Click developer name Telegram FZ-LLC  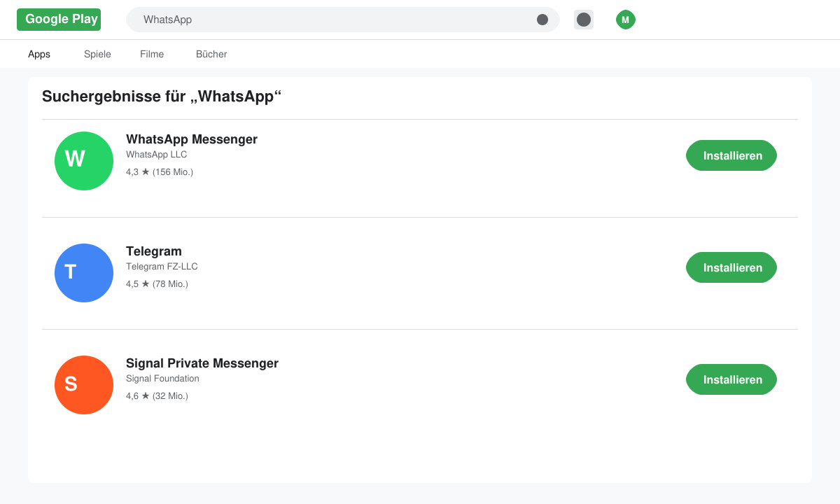tap(162, 267)
